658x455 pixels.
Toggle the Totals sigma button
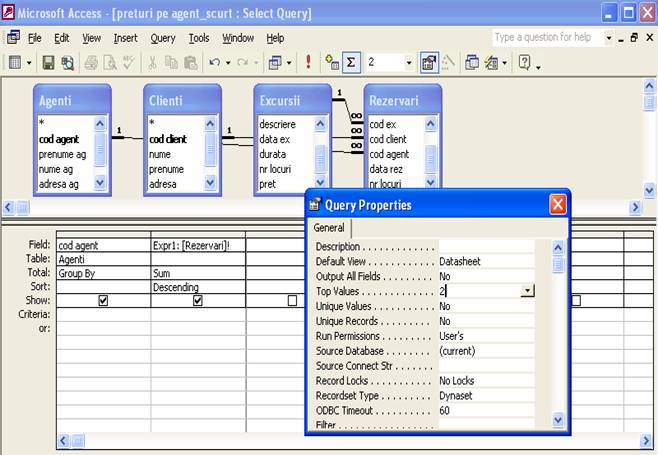pyautogui.click(x=351, y=62)
